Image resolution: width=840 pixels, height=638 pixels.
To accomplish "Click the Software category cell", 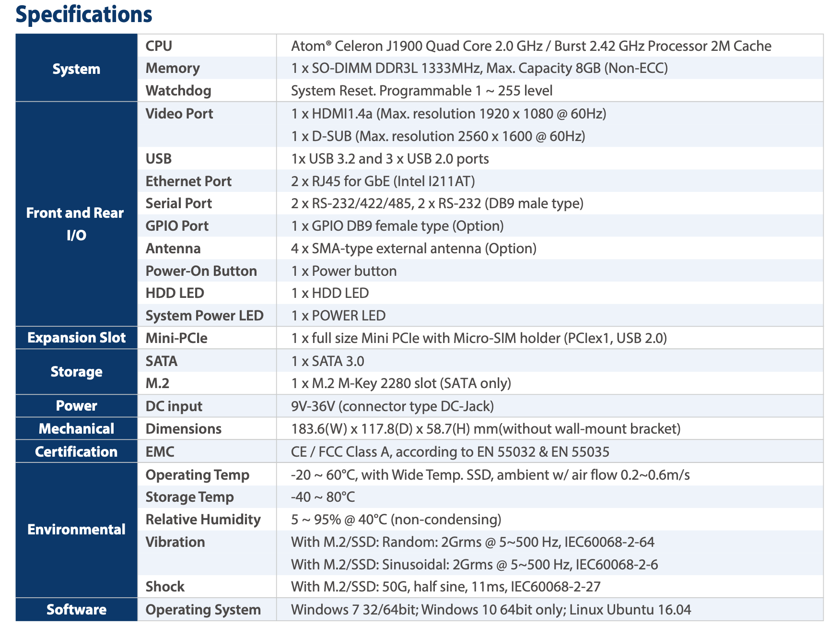I will point(76,609).
